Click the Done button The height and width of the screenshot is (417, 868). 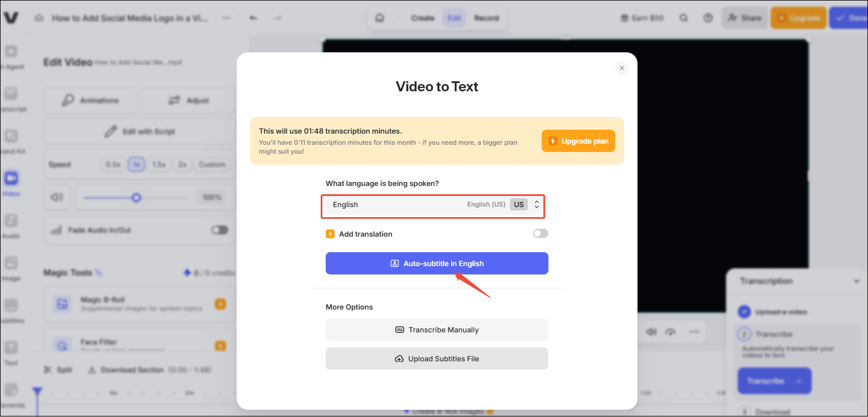click(x=850, y=18)
